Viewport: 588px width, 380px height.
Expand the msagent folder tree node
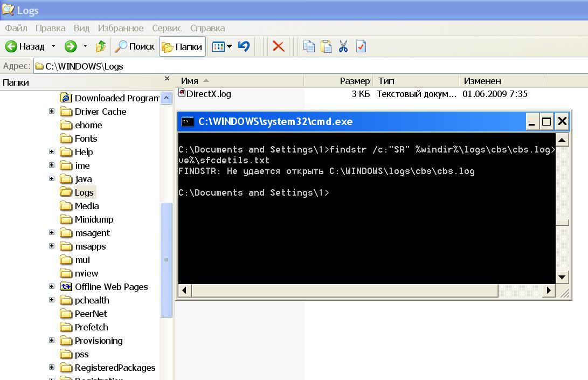point(52,233)
